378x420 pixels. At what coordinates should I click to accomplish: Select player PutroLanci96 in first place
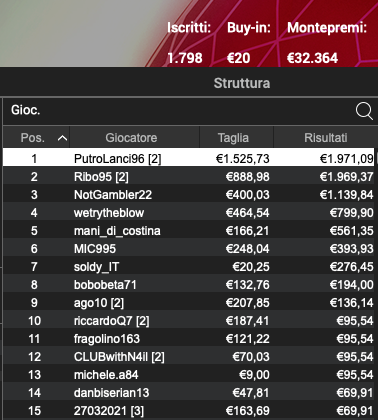point(188,158)
